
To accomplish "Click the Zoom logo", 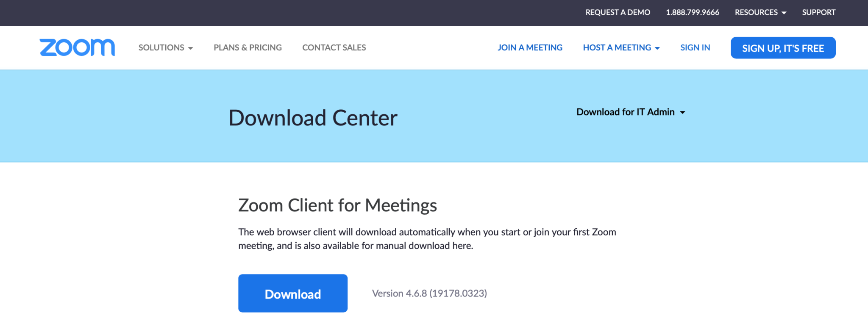I will [77, 47].
